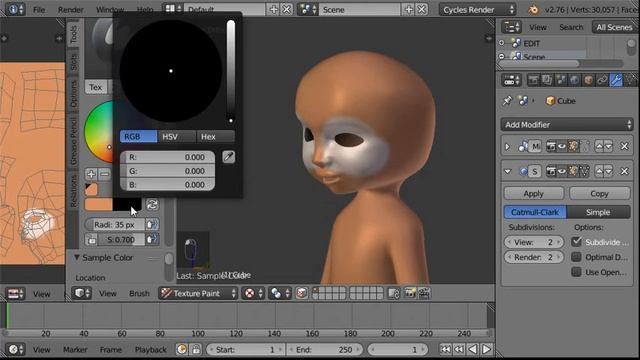The image size is (640, 360).
Task: Expand the Mirror modifier panel
Action: tap(508, 147)
